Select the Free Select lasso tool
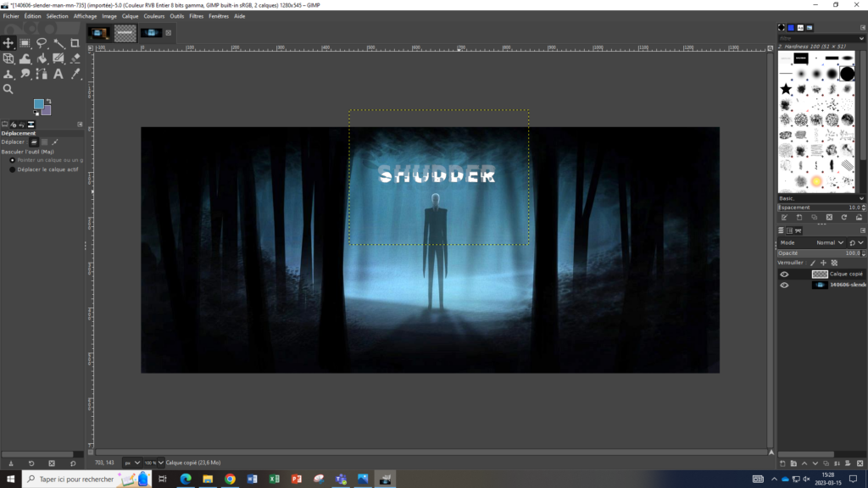Screen dimensions: 868x488 tap(42, 43)
